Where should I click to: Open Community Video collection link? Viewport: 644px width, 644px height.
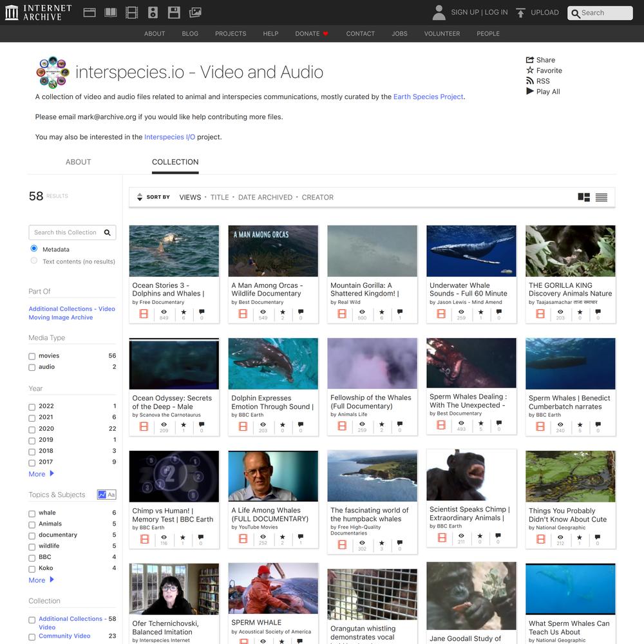coord(64,636)
